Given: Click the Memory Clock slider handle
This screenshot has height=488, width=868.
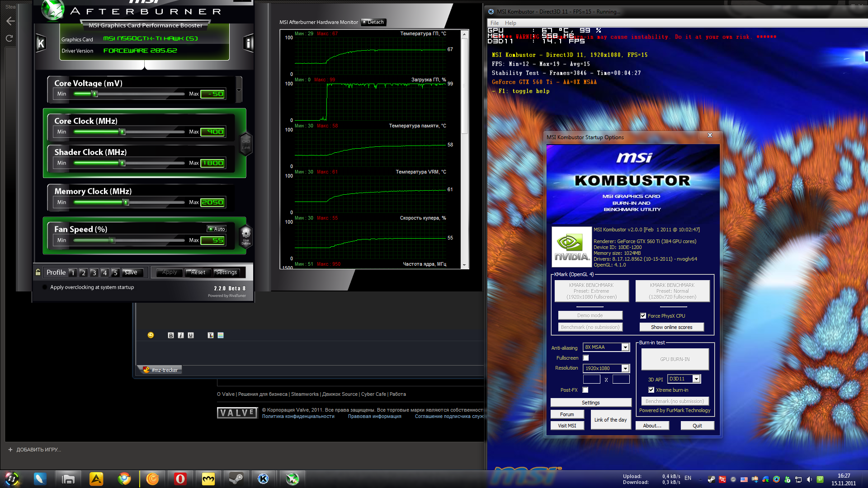Looking at the screenshot, I should pos(127,202).
